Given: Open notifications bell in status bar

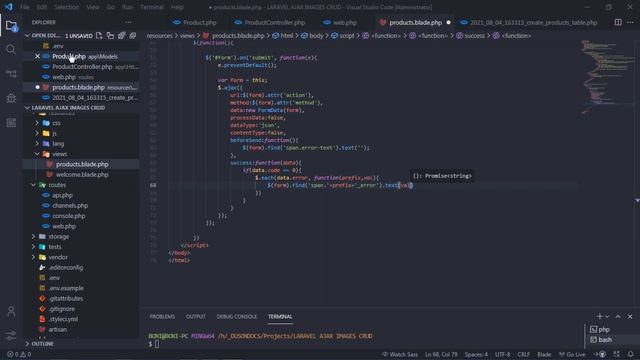Looking at the screenshot, I should 631,354.
